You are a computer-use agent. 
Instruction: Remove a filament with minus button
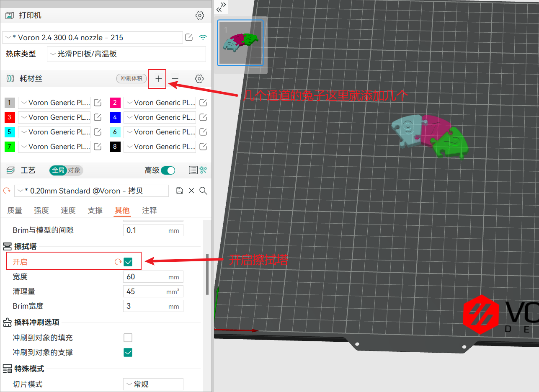[x=175, y=79]
